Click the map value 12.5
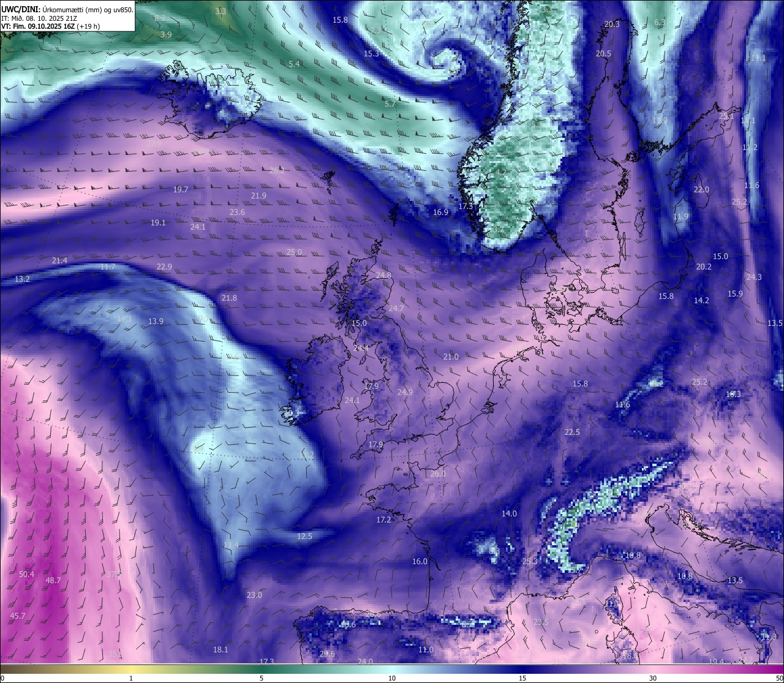 304,537
